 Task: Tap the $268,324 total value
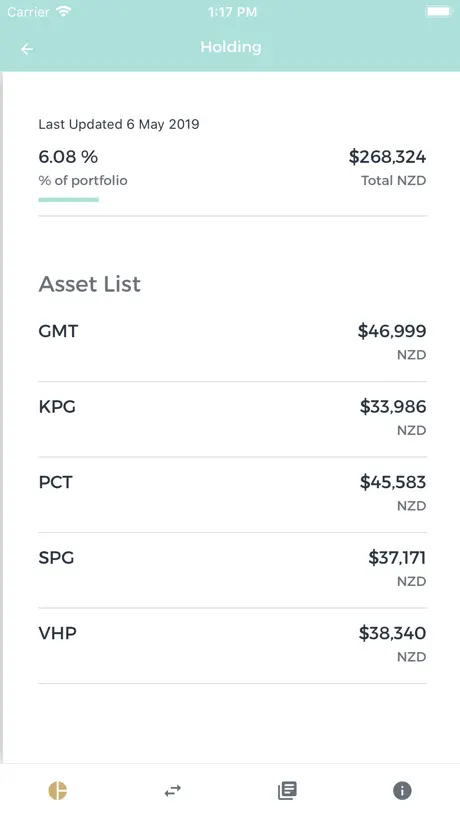click(388, 157)
